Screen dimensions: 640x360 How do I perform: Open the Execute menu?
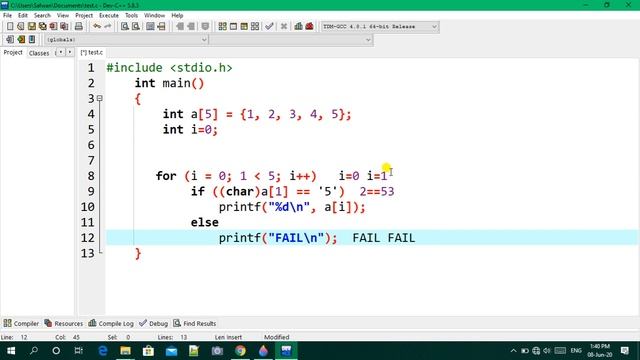tap(109, 16)
